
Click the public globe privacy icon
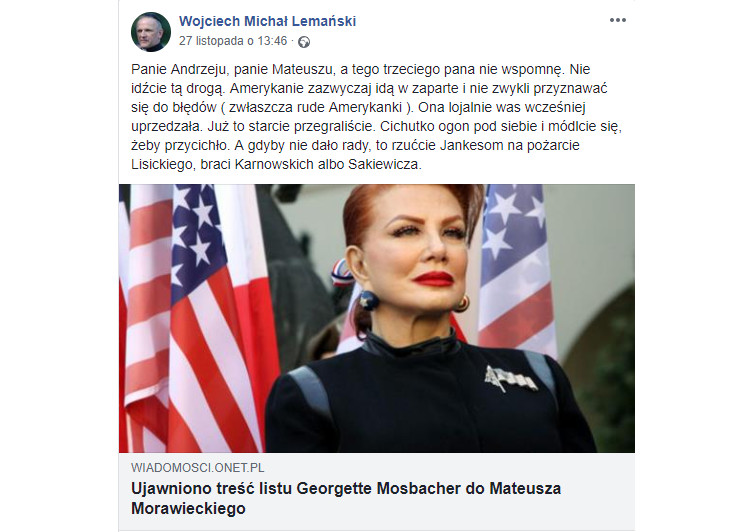[304, 42]
